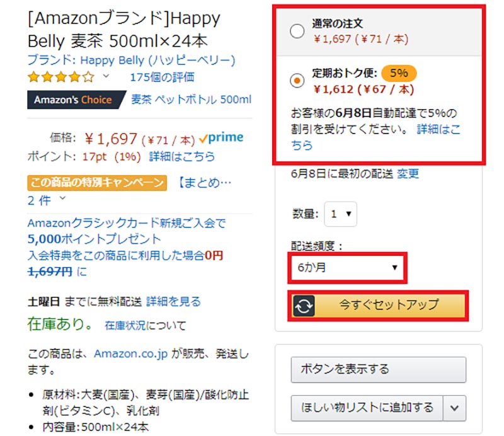504x436 pixels.
Task: Click the 今すぐセットアップ button
Action: [388, 305]
